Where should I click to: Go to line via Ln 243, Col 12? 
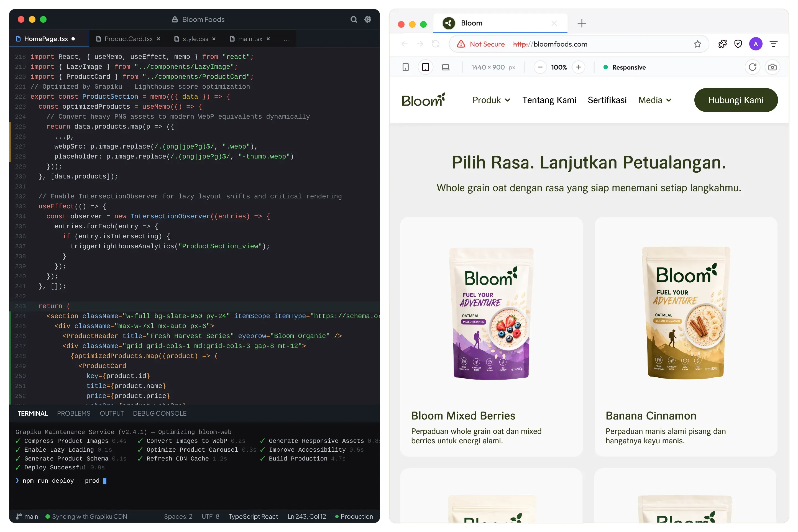307,516
